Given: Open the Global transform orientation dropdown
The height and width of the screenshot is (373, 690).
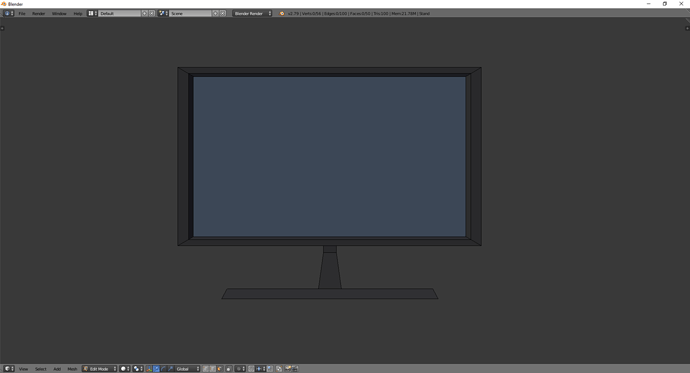Looking at the screenshot, I should tap(188, 369).
